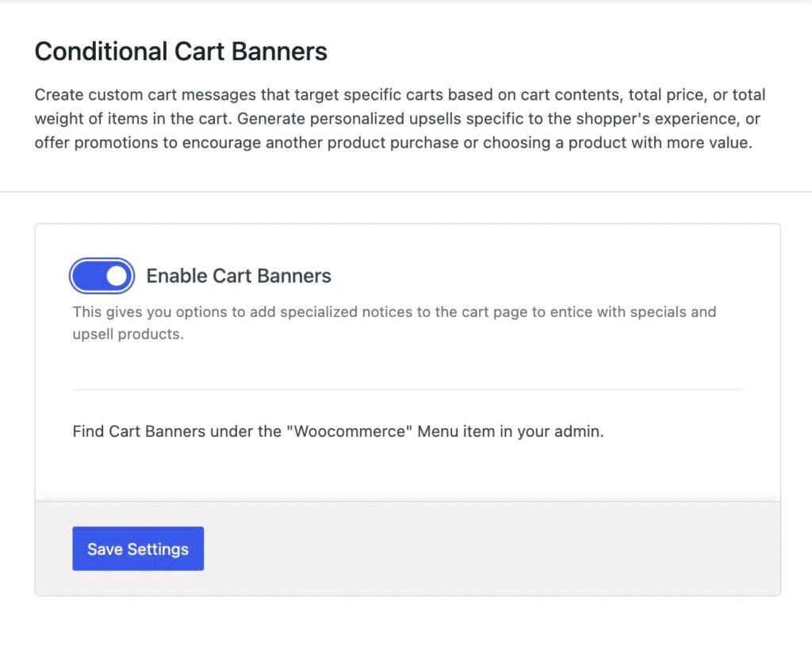This screenshot has height=650, width=812.
Task: Click the helper text below the toggle
Action: [394, 323]
